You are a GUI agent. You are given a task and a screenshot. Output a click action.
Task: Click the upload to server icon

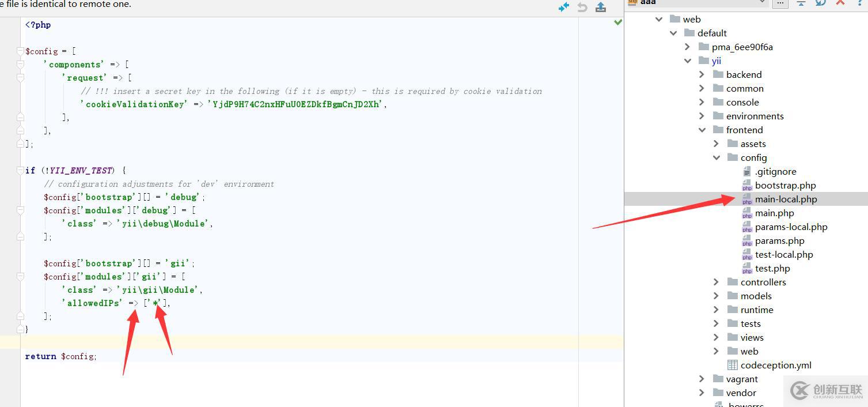coord(601,6)
